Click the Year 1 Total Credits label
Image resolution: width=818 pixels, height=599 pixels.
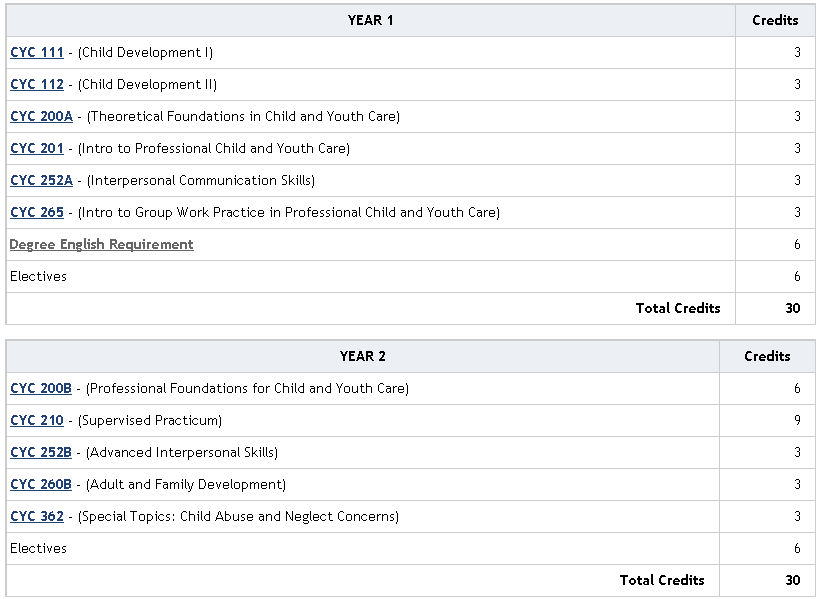678,308
